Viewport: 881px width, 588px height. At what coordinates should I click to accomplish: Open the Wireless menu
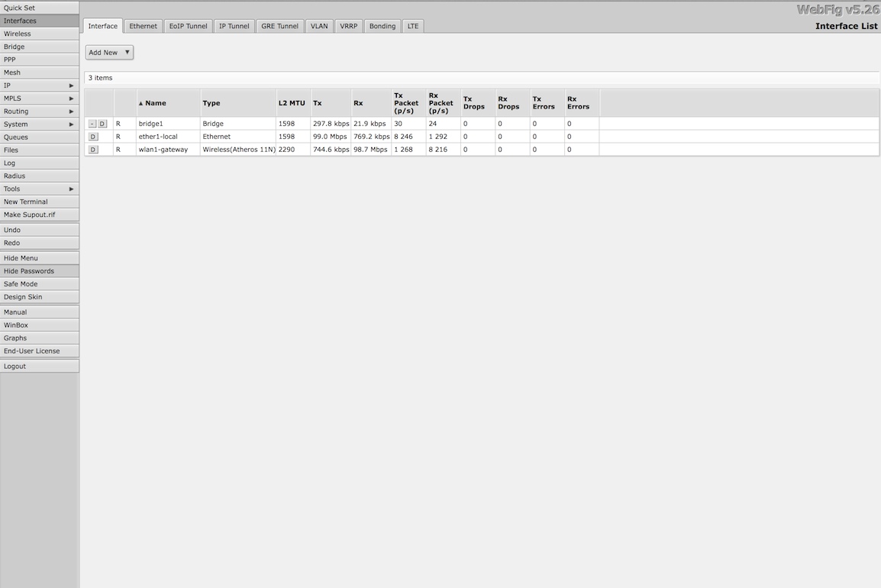[39, 34]
